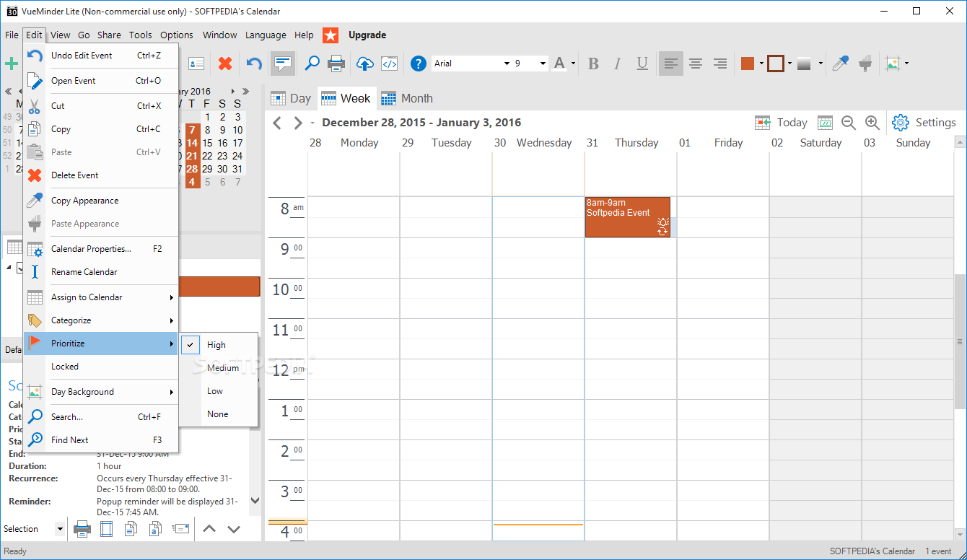Set text alignment to center

(x=696, y=64)
